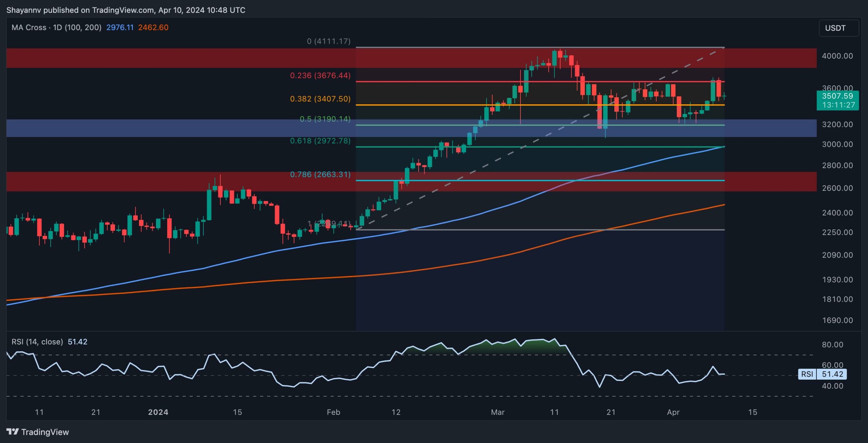This screenshot has width=868, height=443.
Task: Click the Mar label on time axis
Action: coord(497,412)
